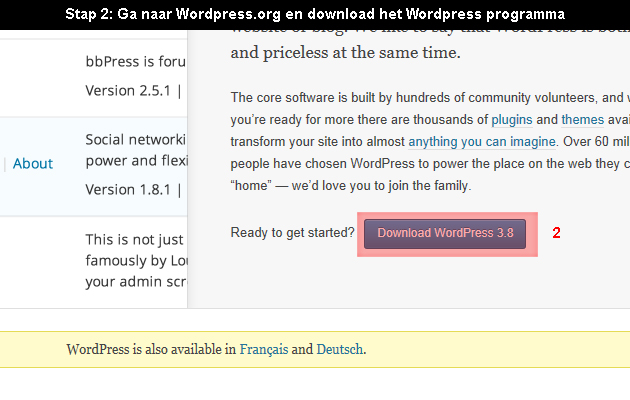Open the About link in sidebar
Screen dimensions: 630x400
pos(33,164)
